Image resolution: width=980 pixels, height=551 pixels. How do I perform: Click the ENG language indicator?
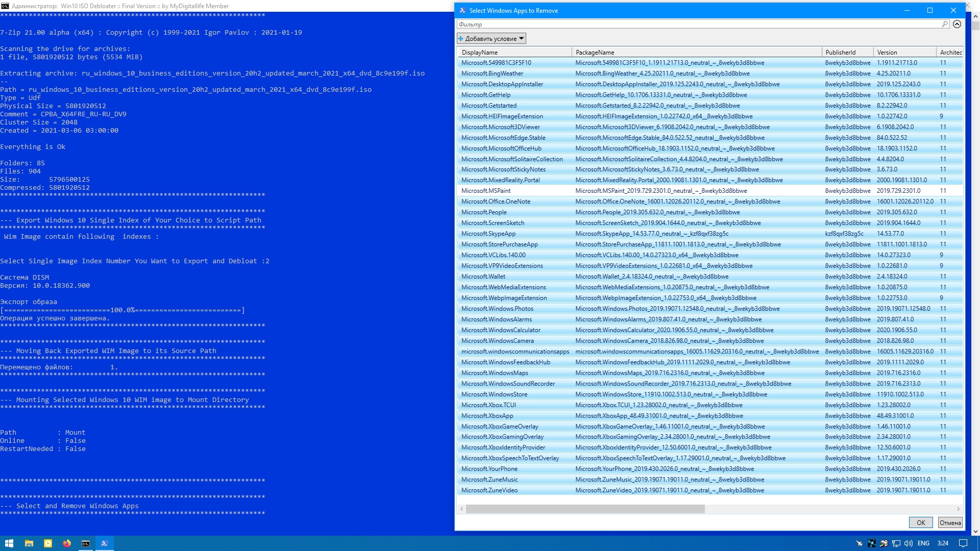coord(923,543)
